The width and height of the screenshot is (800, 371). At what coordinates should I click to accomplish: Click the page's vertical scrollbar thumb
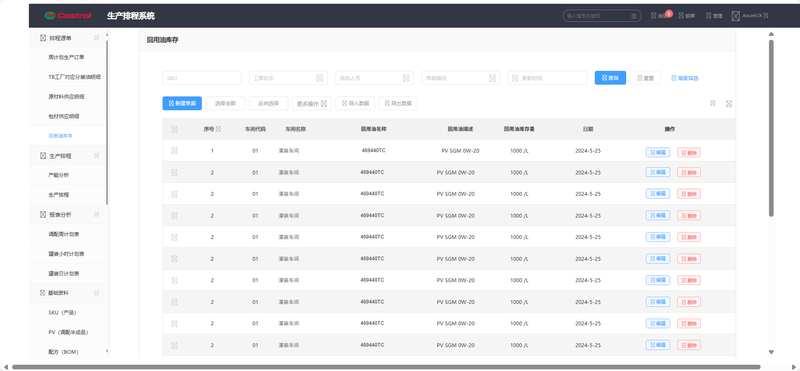(771, 128)
